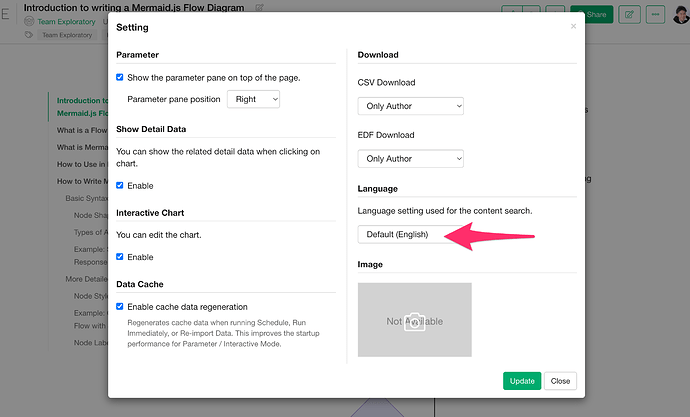
Task: Toggle Enable under Interactive Chart
Action: click(x=120, y=256)
